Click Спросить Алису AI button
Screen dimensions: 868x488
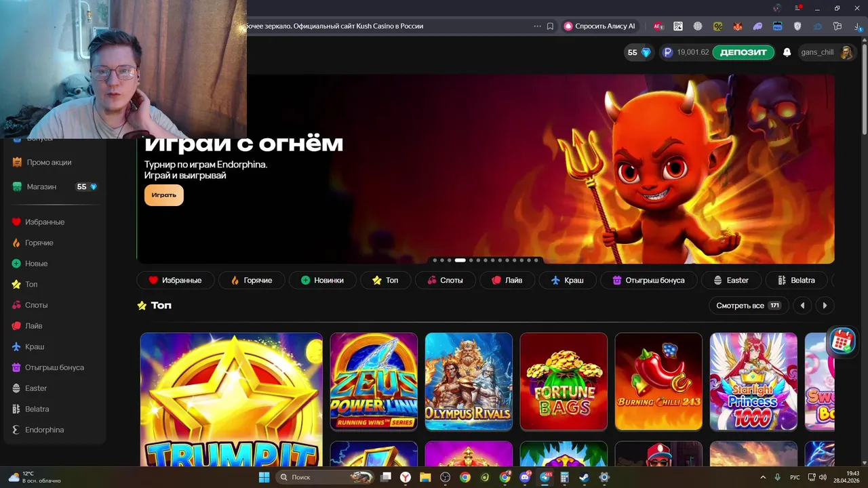point(599,26)
